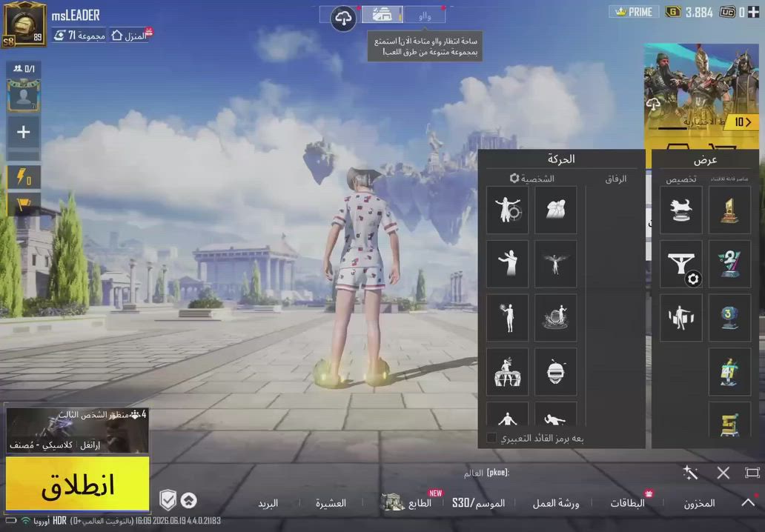The width and height of the screenshot is (765, 532).
Task: Open the warriors event banner image
Action: pyautogui.click(x=701, y=93)
